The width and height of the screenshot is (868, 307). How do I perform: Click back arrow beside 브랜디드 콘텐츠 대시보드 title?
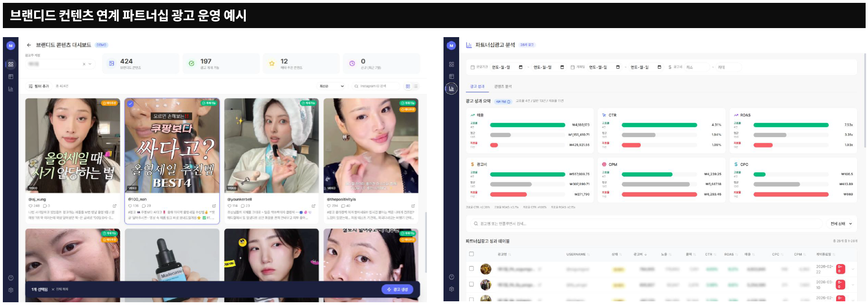pyautogui.click(x=29, y=45)
